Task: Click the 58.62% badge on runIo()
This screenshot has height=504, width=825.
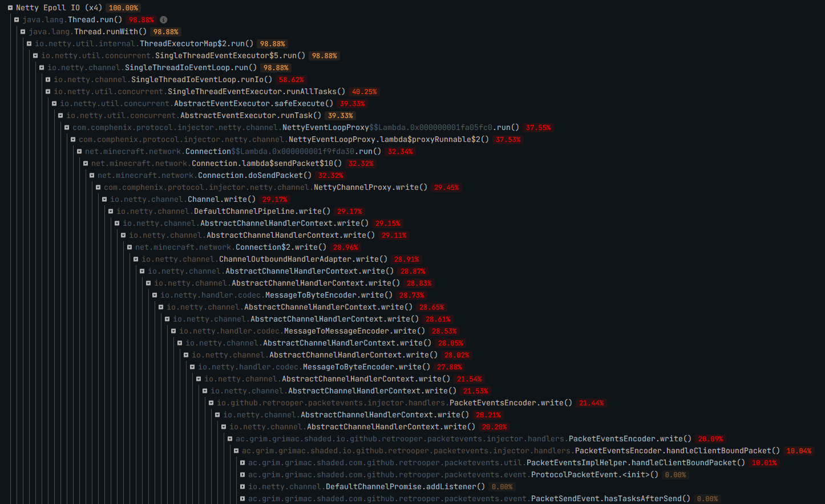Action: point(292,80)
